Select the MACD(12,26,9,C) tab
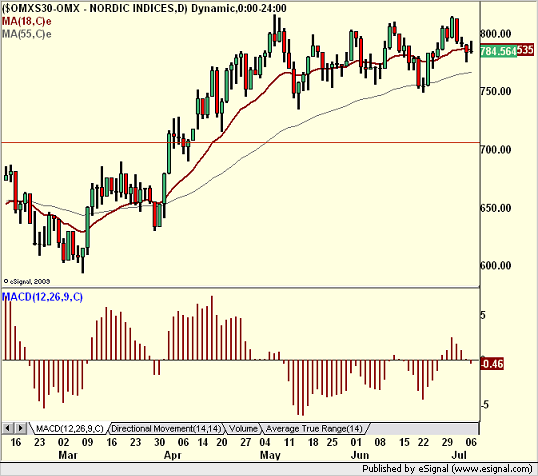This screenshot has width=538, height=476. point(70,428)
